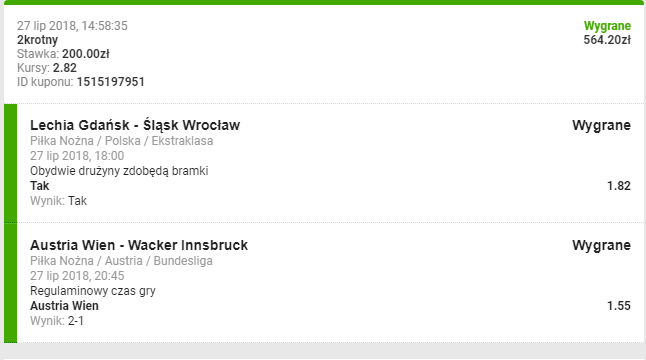Click the 1.82 odds value
The image size is (646, 360).
(619, 186)
